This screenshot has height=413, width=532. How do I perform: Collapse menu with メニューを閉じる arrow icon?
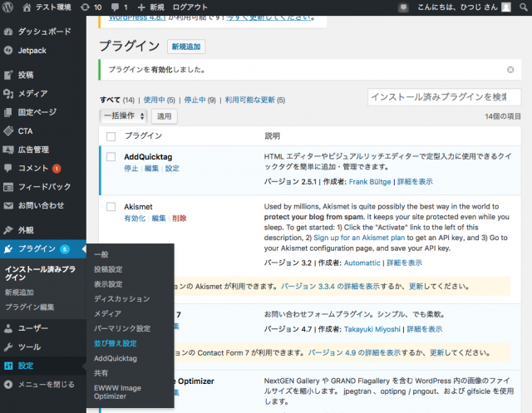pos(8,384)
